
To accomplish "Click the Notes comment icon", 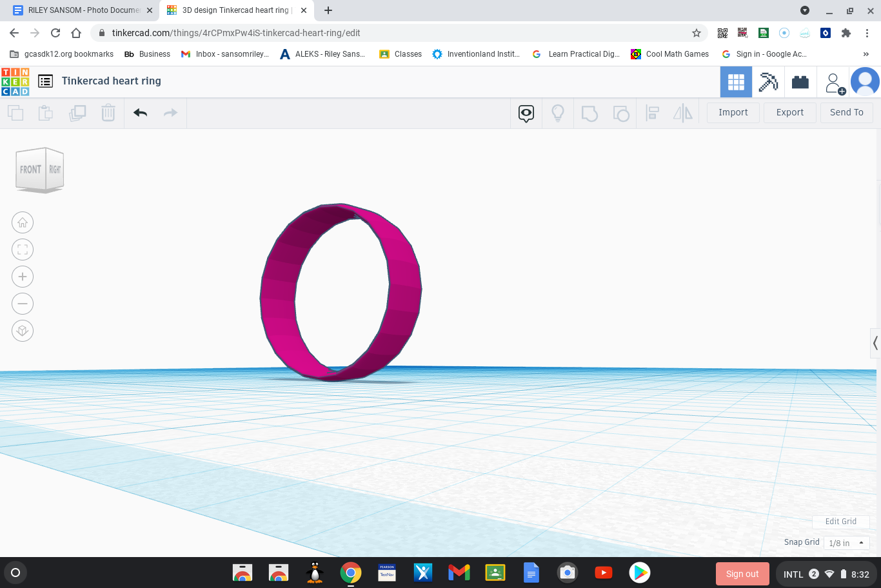I will 526,113.
